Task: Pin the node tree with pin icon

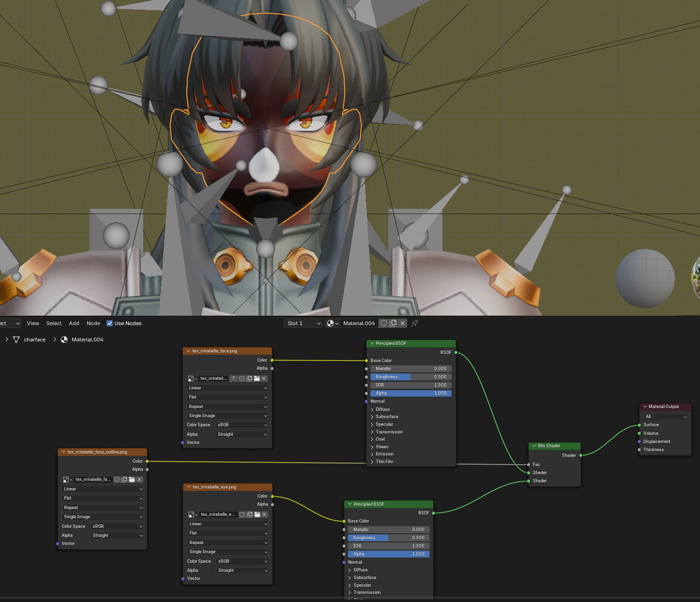Action: (415, 323)
